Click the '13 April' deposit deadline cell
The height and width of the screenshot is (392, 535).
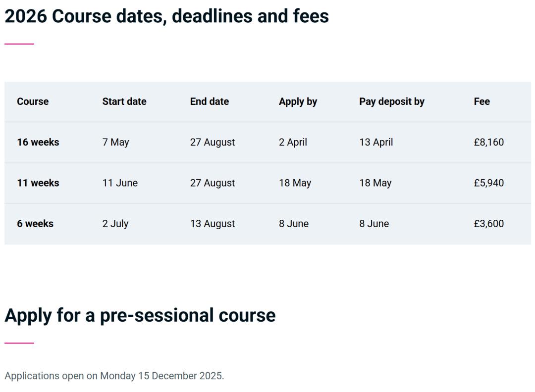click(376, 142)
